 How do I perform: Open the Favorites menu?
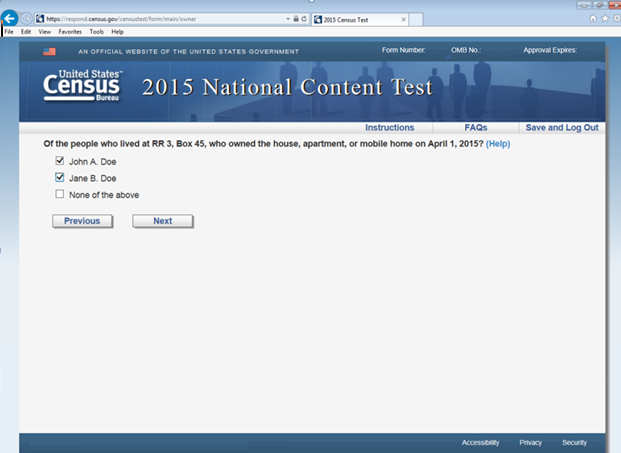click(x=70, y=32)
